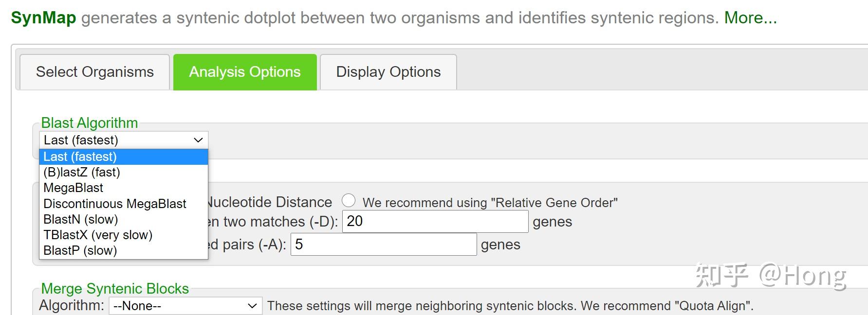
Task: Click the minimum aligned pairs (-A) field
Action: click(x=383, y=244)
